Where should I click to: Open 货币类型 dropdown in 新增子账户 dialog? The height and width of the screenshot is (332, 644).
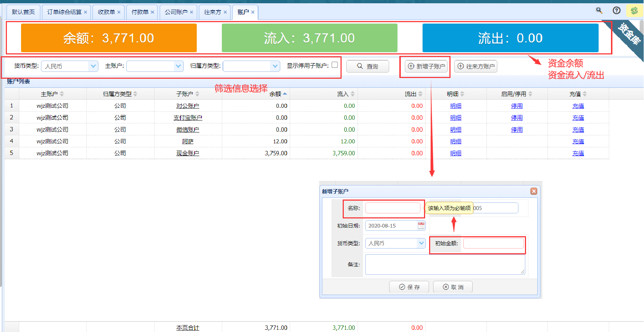pos(421,243)
